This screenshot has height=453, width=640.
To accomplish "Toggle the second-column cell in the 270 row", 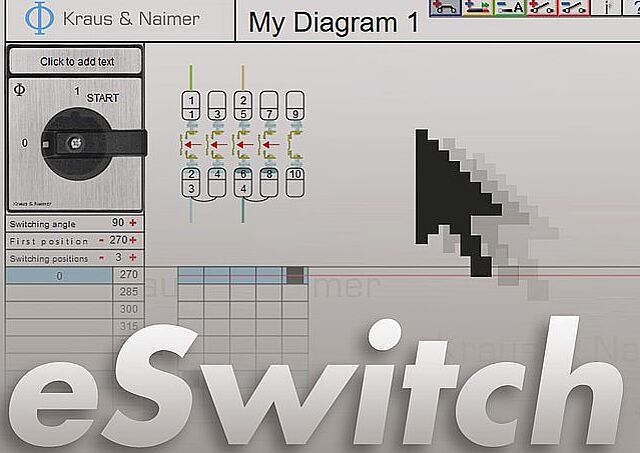I will click(217, 275).
